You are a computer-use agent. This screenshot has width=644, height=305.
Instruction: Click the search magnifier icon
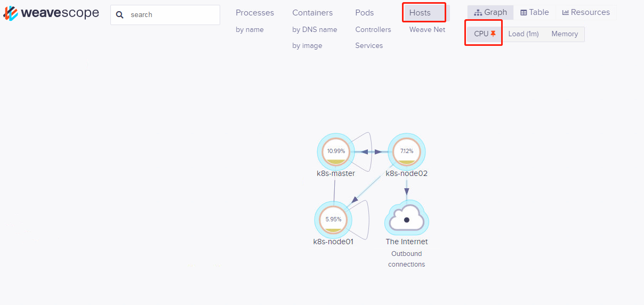[x=120, y=15]
